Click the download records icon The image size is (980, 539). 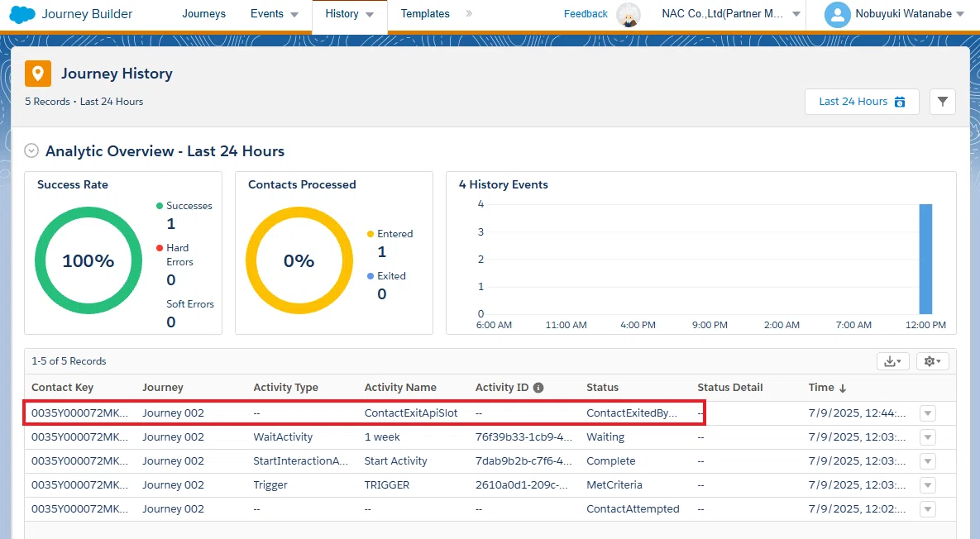click(x=892, y=361)
